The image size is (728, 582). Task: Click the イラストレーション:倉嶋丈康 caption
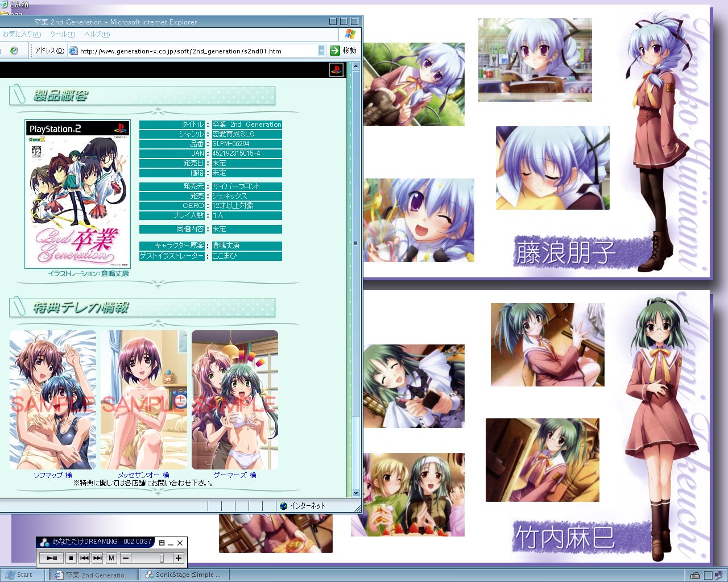coord(89,273)
